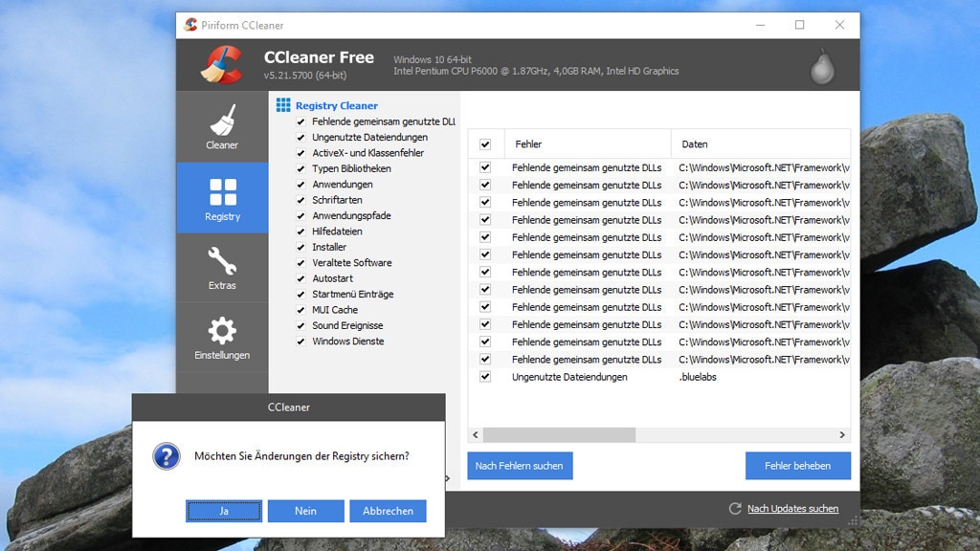This screenshot has height=551, width=980.
Task: Select the .bluelabs data cell
Action: pyautogui.click(x=698, y=377)
